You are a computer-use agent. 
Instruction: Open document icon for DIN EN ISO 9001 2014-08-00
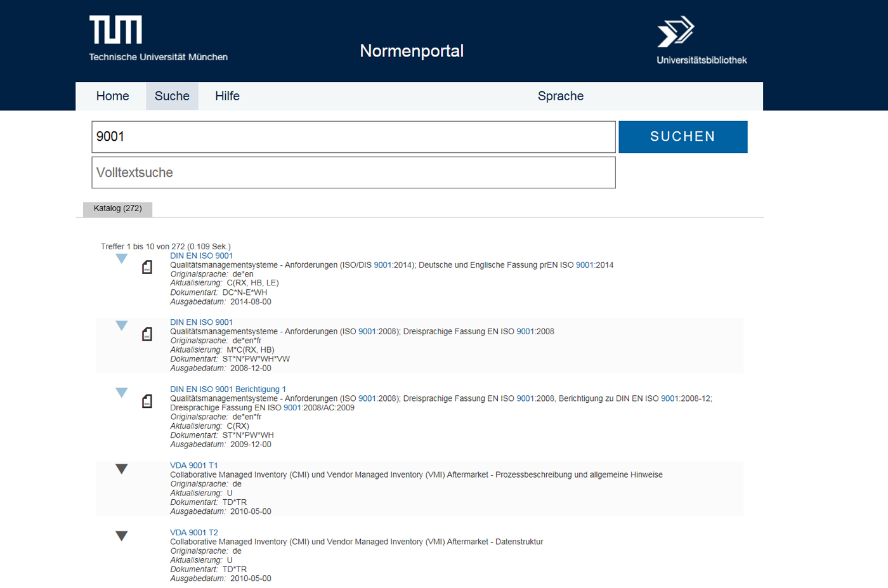[x=147, y=267]
